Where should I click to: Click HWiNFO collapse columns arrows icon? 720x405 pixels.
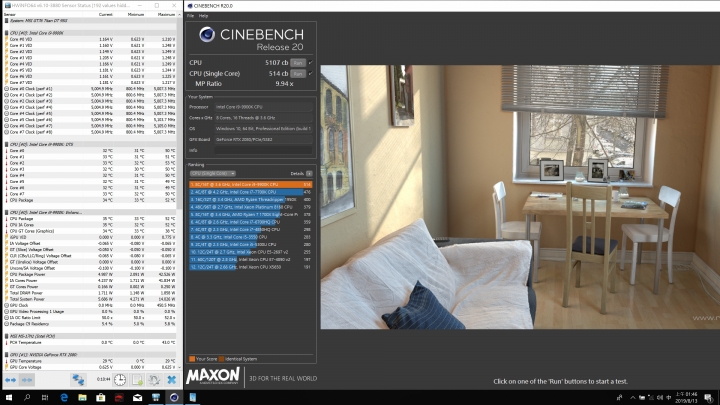[x=27, y=380]
